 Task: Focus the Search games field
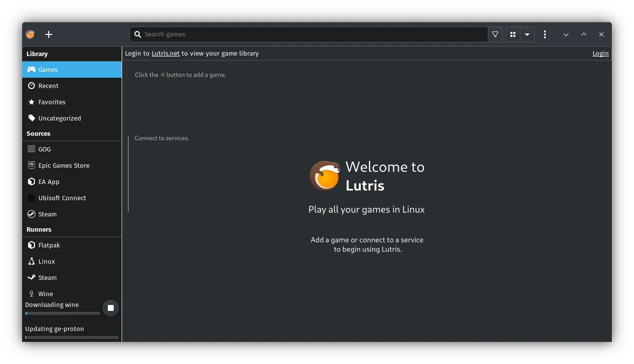tap(309, 34)
